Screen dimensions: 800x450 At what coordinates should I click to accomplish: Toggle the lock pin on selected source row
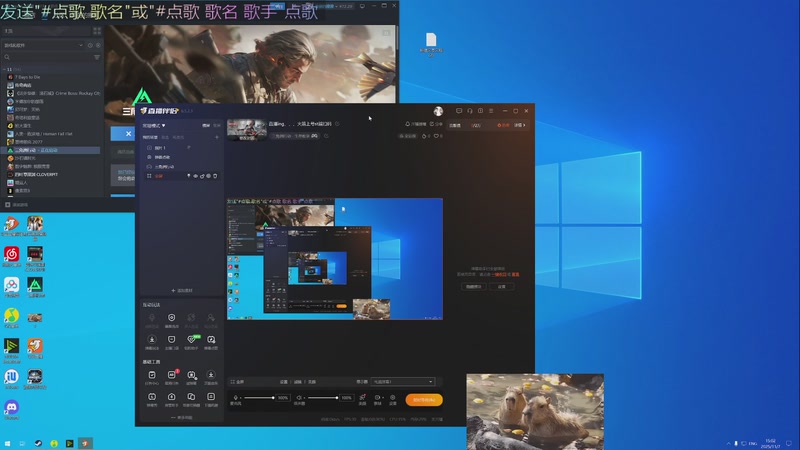coord(189,176)
